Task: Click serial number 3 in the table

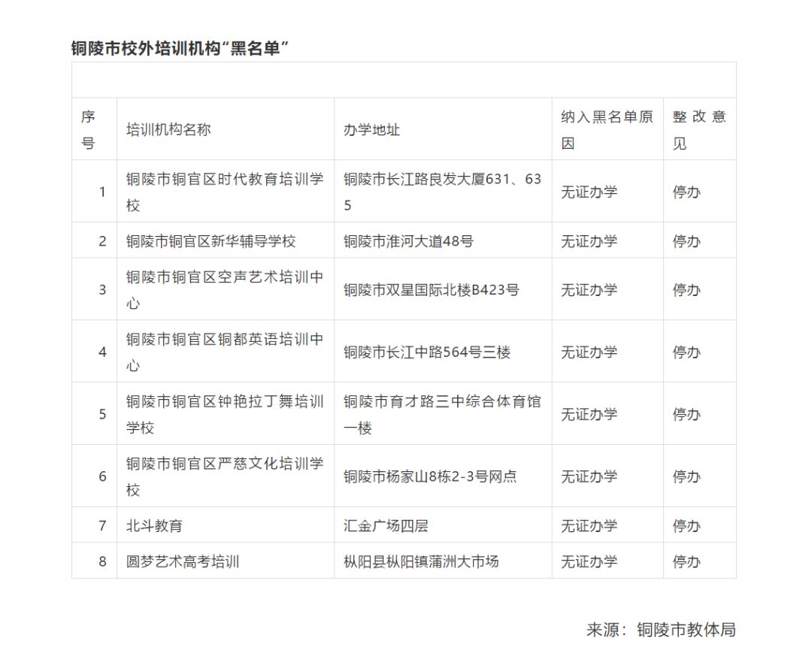Action: tap(102, 290)
